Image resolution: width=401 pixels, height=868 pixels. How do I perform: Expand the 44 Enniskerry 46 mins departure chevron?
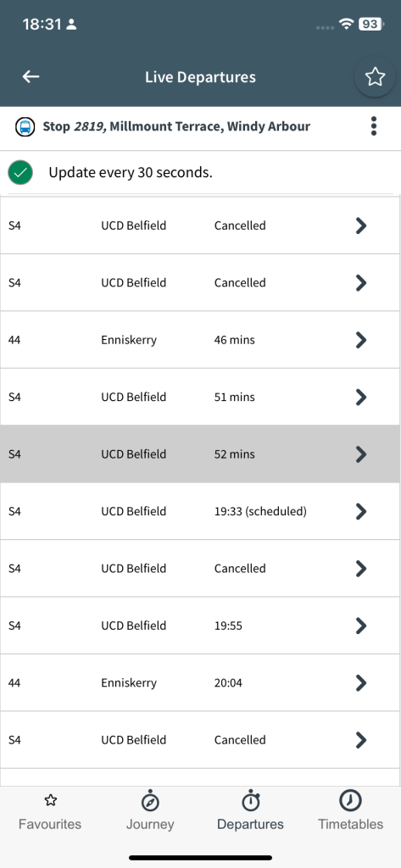point(361,340)
